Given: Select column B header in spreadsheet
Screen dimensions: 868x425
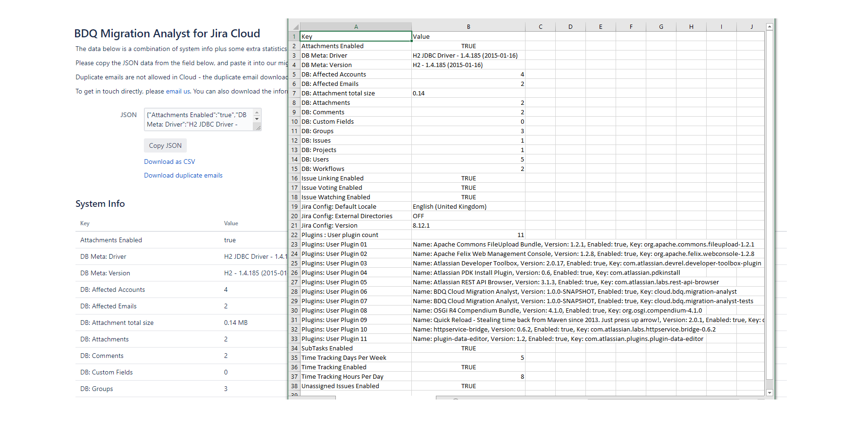Looking at the screenshot, I should click(468, 27).
